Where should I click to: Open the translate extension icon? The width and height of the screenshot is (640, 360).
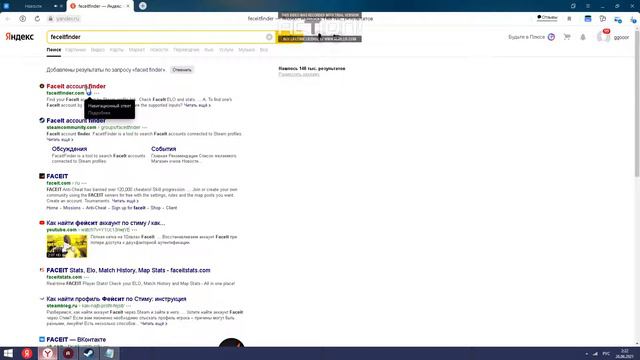click(x=603, y=19)
